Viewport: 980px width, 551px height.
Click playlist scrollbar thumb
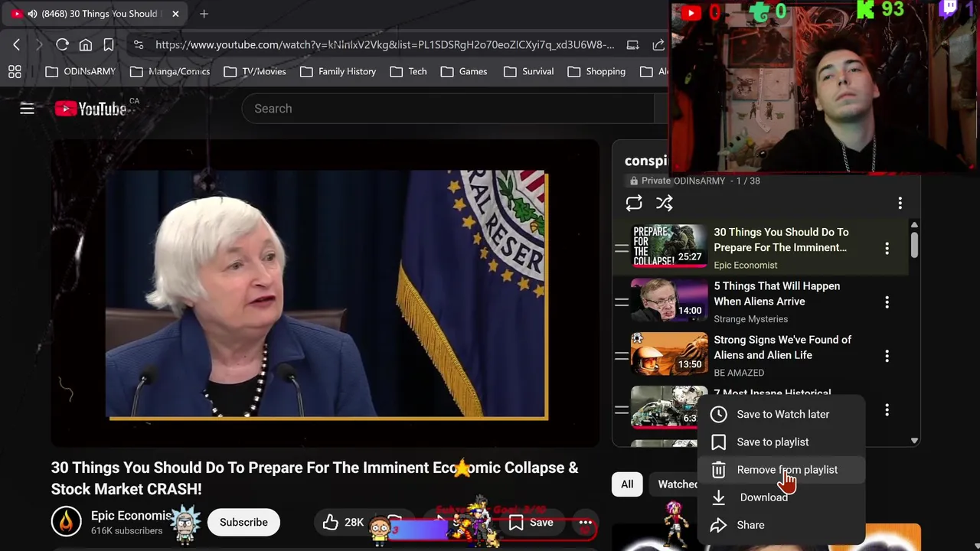[x=914, y=245]
